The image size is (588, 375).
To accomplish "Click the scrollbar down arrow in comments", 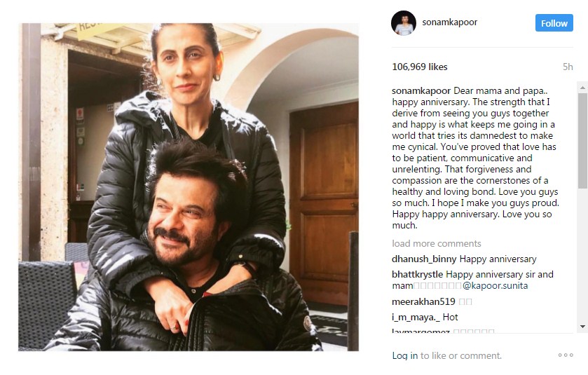I will [582, 327].
